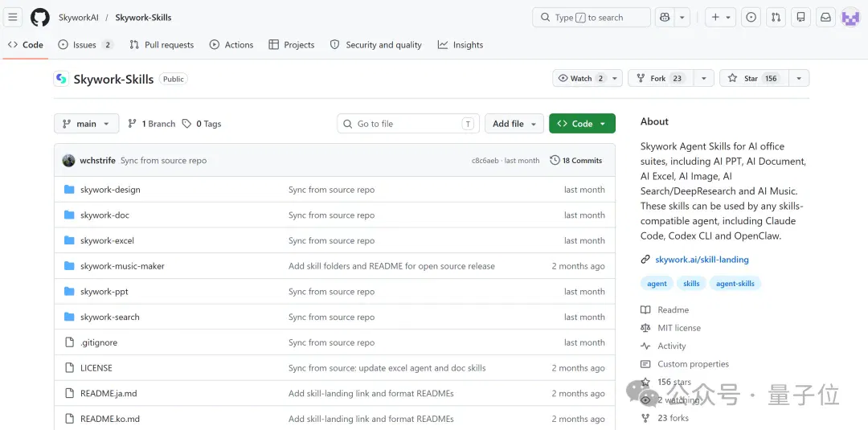This screenshot has width=868, height=430.
Task: Open the user profile avatar menu
Action: point(850,17)
